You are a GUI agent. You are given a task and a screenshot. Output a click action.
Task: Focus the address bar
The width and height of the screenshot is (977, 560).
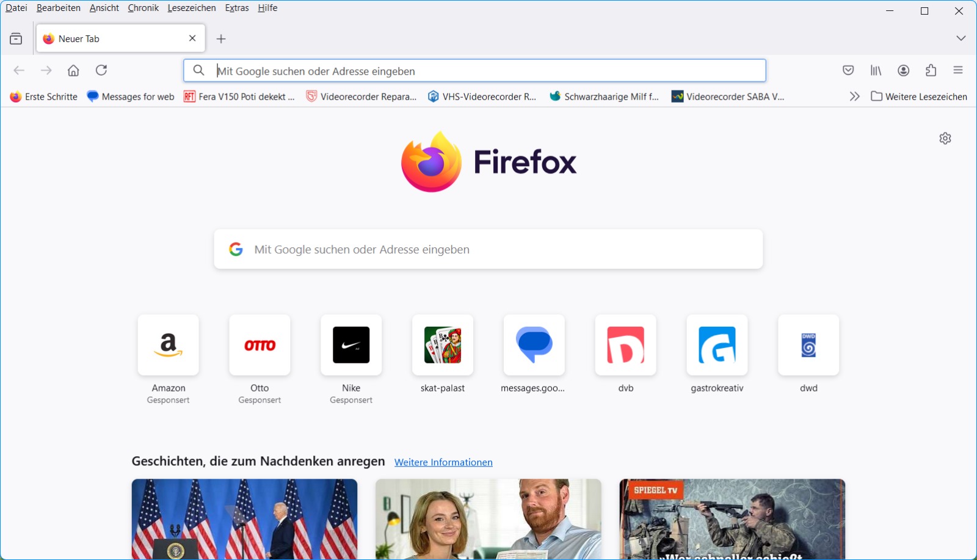click(x=474, y=71)
